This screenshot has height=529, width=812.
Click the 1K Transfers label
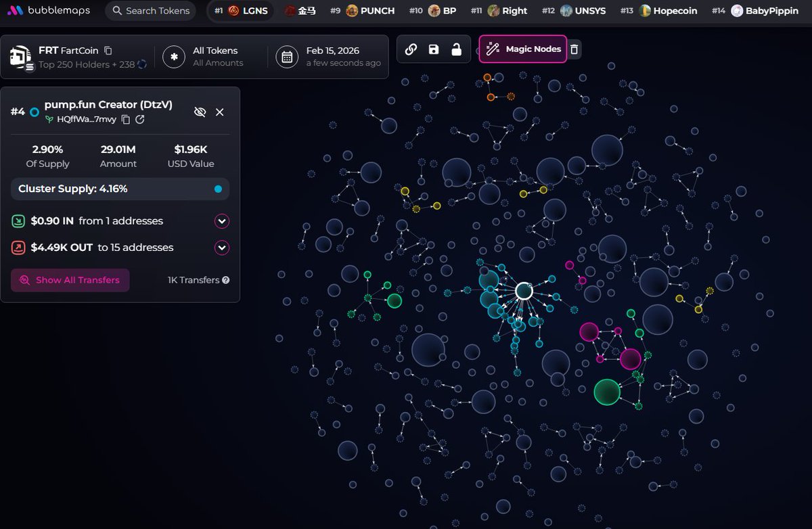tap(194, 280)
